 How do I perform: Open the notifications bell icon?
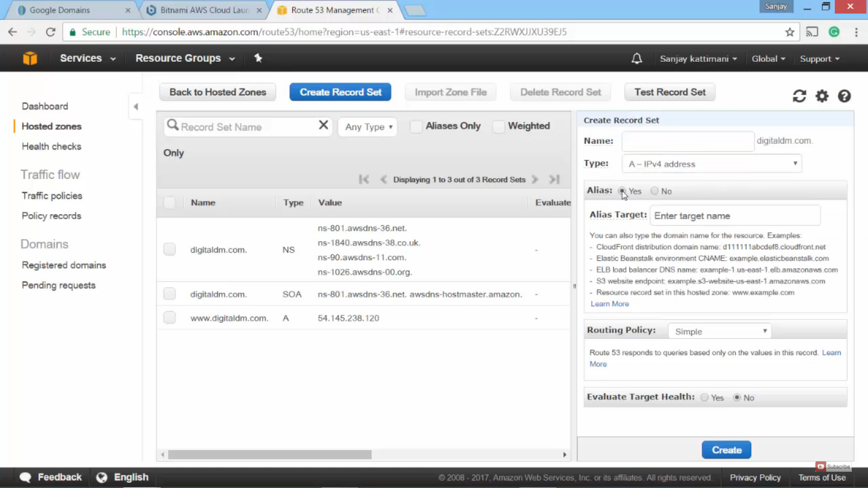coord(637,59)
